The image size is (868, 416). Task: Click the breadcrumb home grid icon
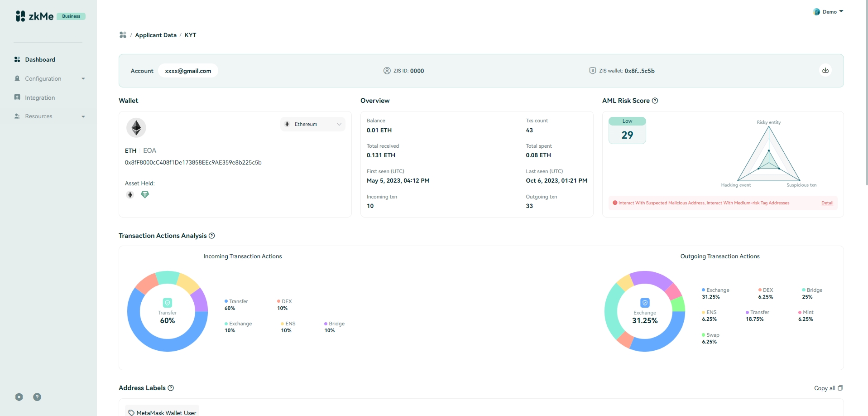(x=123, y=35)
